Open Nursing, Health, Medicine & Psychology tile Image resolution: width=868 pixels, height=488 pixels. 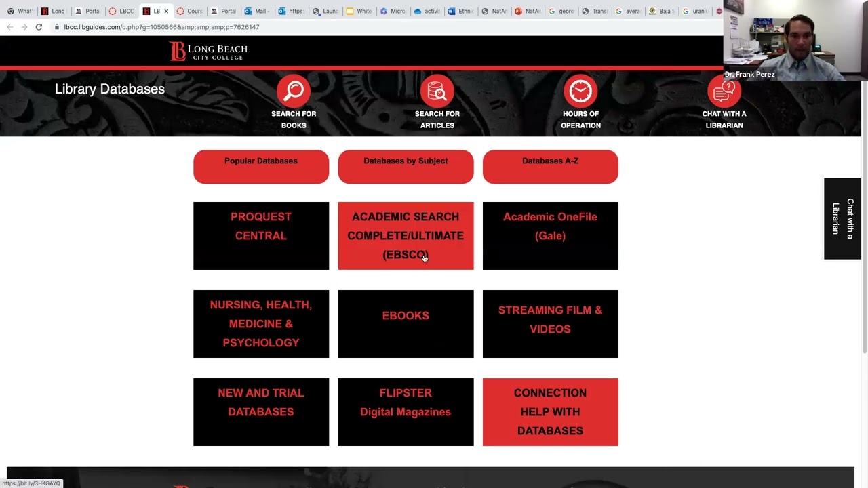pyautogui.click(x=261, y=324)
